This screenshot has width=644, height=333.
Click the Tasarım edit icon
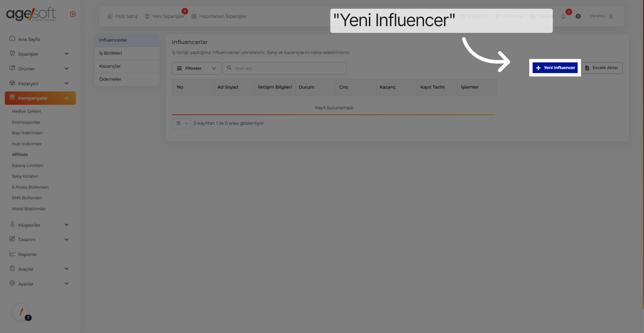pos(12,239)
